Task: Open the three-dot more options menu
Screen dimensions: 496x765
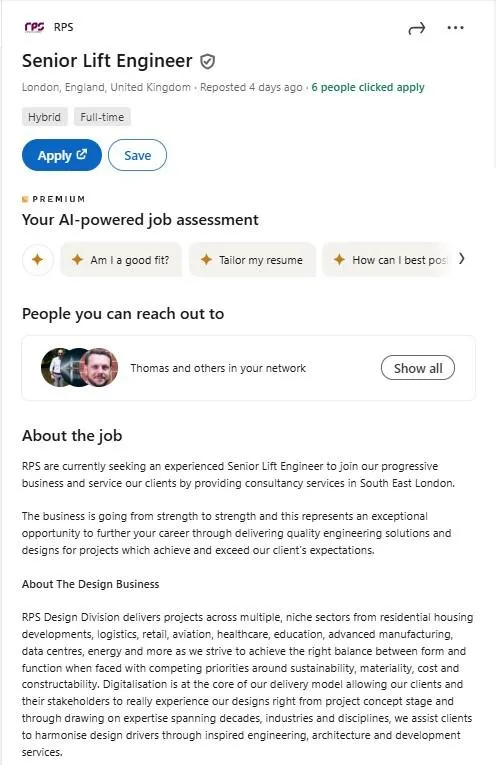Action: 456,28
